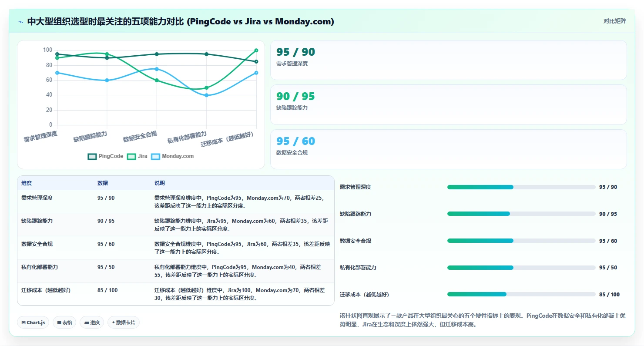Click the 维度 table column header
This screenshot has width=644, height=346.
point(27,183)
